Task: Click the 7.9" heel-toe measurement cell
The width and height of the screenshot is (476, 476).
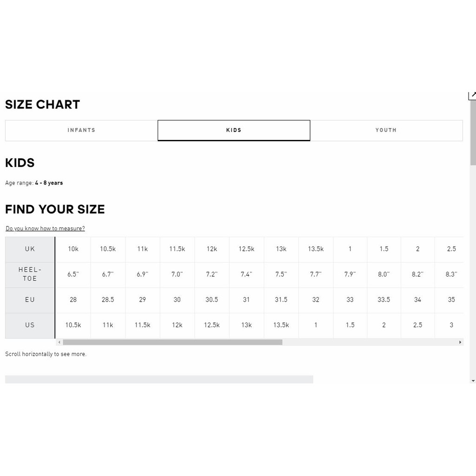Action: tap(350, 274)
